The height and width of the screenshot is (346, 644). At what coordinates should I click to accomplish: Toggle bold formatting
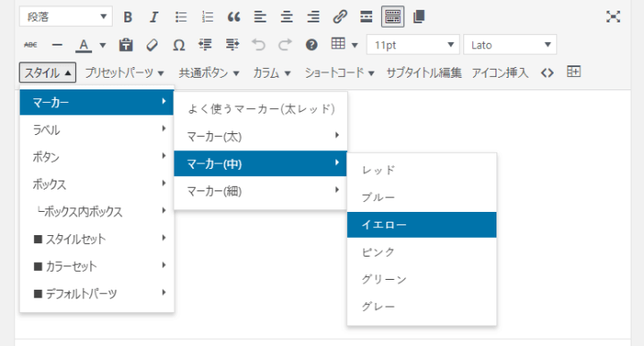point(128,17)
